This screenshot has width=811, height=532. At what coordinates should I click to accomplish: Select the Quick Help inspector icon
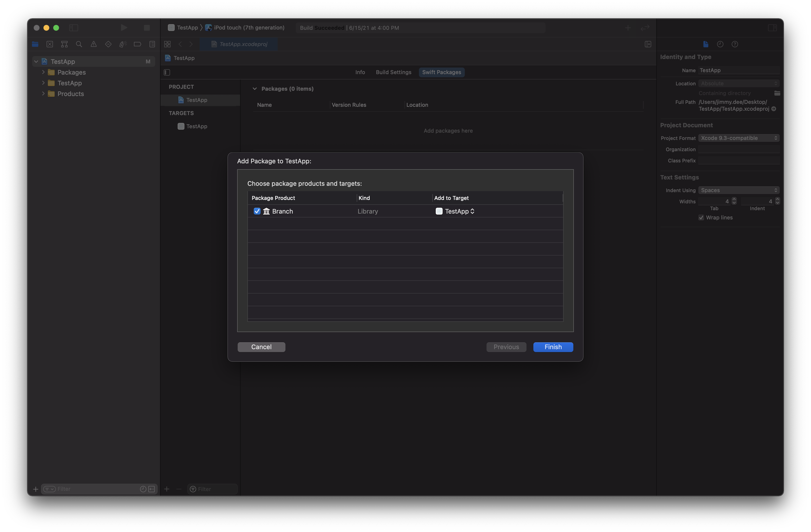click(x=735, y=44)
